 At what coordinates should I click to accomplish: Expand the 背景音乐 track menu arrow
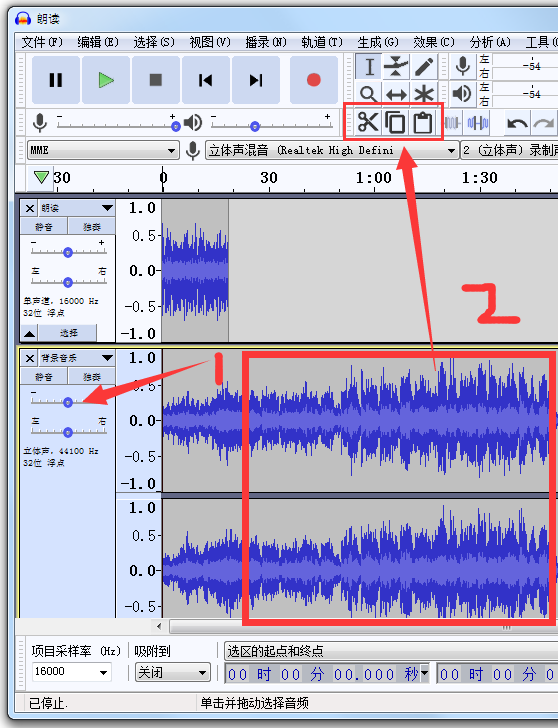click(x=107, y=358)
